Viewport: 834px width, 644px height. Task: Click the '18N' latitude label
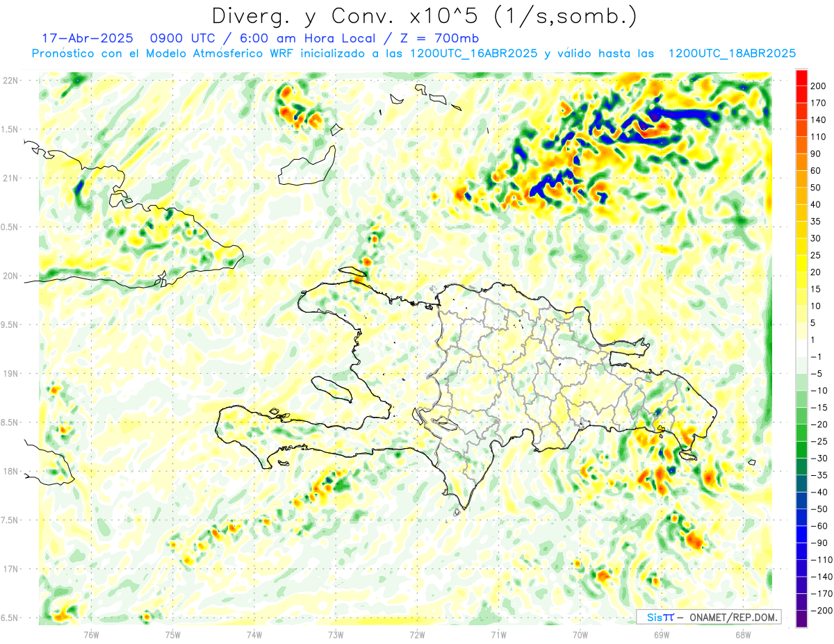10,471
